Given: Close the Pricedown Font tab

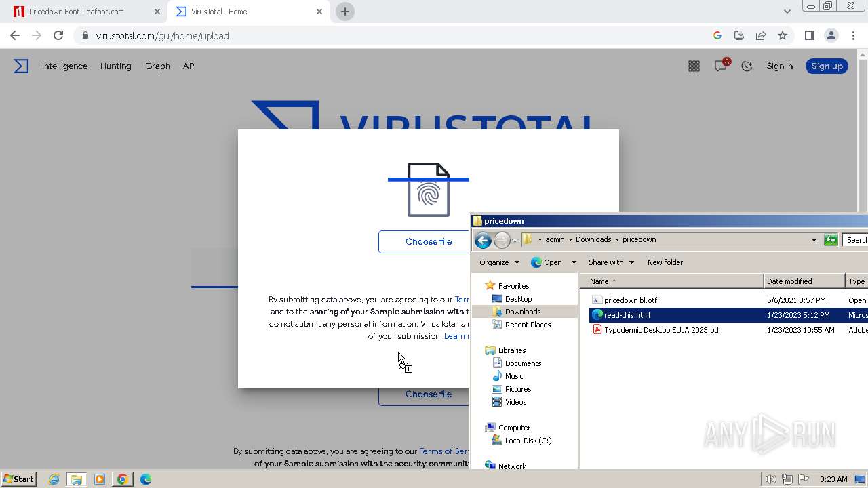Looking at the screenshot, I should [157, 12].
